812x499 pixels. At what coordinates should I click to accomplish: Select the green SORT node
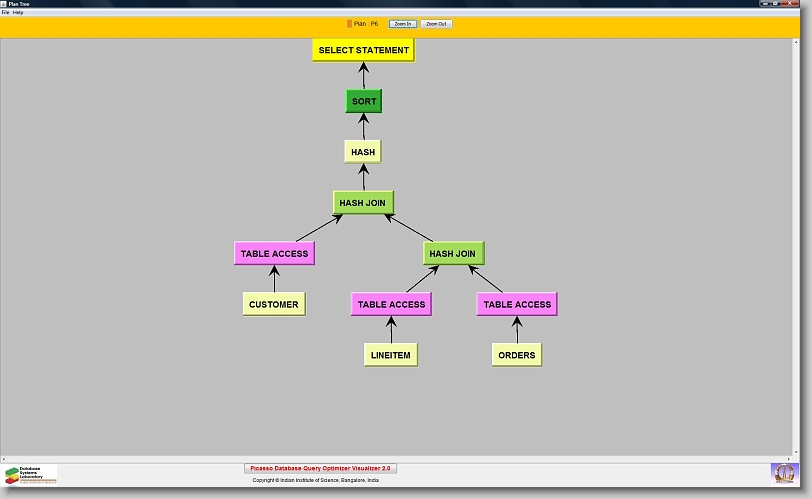tap(363, 101)
